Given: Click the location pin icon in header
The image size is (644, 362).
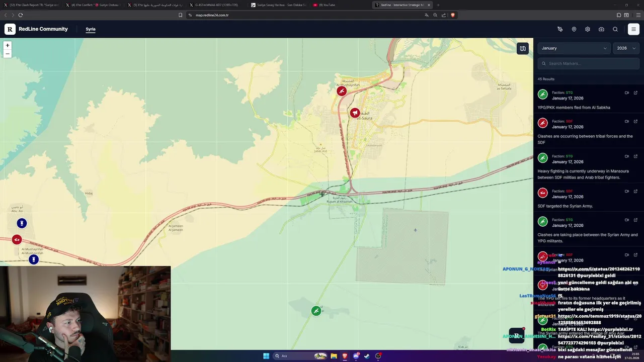Looking at the screenshot, I should pos(574,29).
